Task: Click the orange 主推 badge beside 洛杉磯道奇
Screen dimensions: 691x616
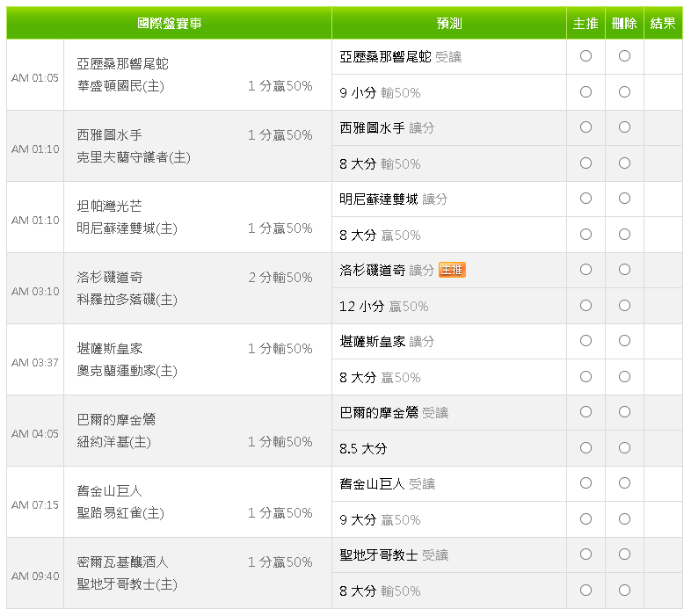Action: [x=452, y=270]
